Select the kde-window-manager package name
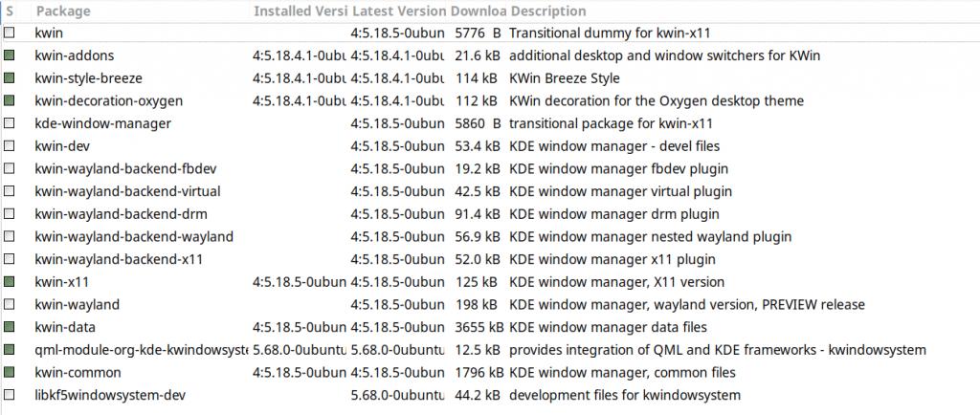The height and width of the screenshot is (415, 980). tap(102, 123)
